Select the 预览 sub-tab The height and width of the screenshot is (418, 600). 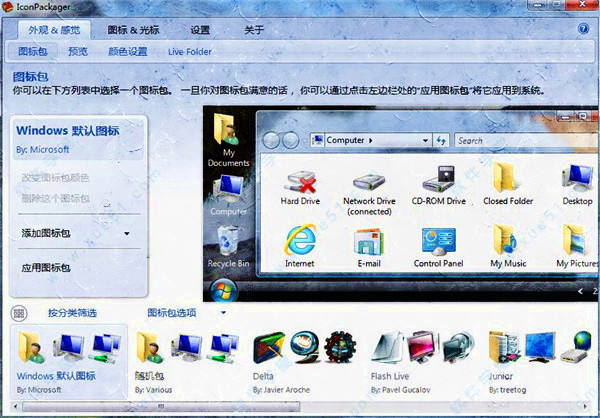click(x=78, y=51)
